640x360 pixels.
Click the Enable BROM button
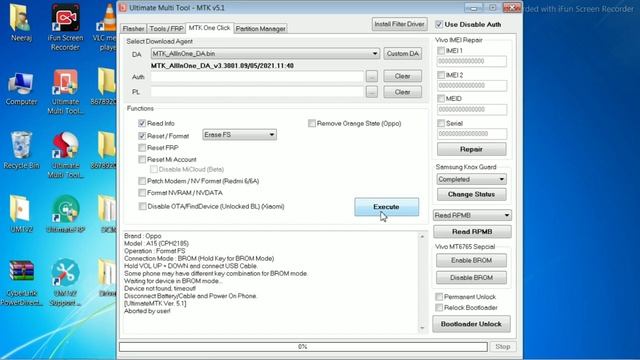click(x=471, y=260)
